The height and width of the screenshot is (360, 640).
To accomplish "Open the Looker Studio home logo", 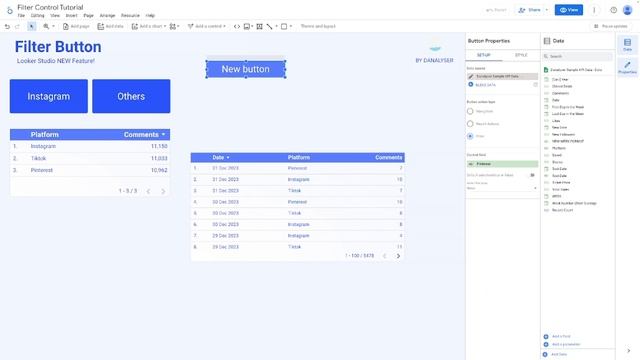I will [9, 11].
